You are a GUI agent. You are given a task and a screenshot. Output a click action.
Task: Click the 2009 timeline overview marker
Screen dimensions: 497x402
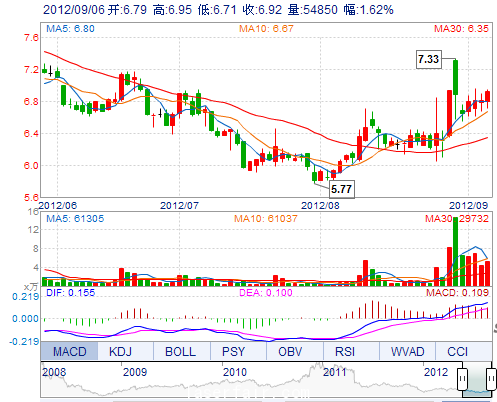[135, 372]
